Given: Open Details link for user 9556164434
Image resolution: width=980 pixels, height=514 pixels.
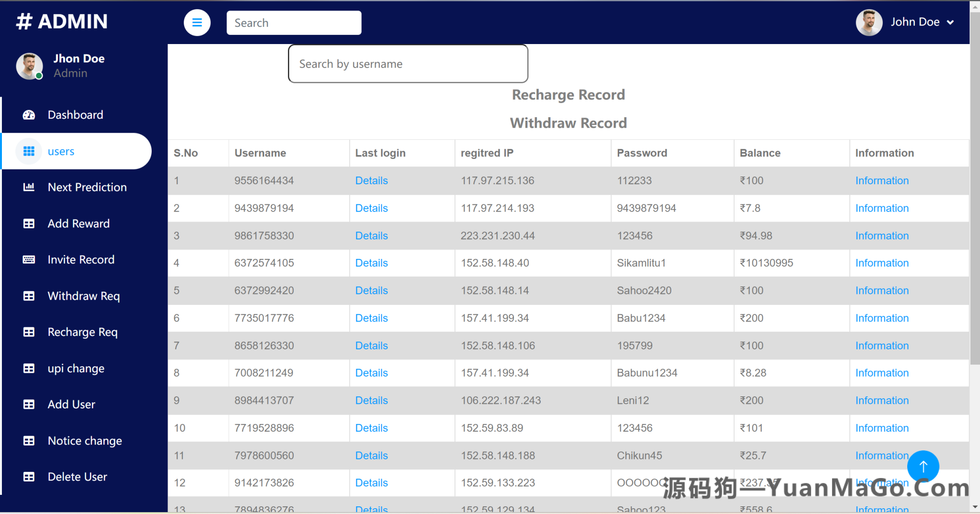Looking at the screenshot, I should pos(371,180).
